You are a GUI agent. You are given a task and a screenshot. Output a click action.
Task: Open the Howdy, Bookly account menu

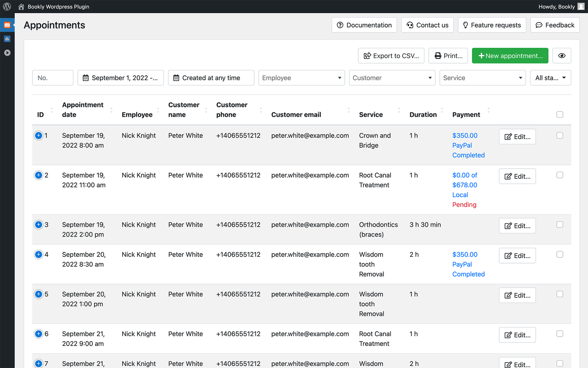561,6
